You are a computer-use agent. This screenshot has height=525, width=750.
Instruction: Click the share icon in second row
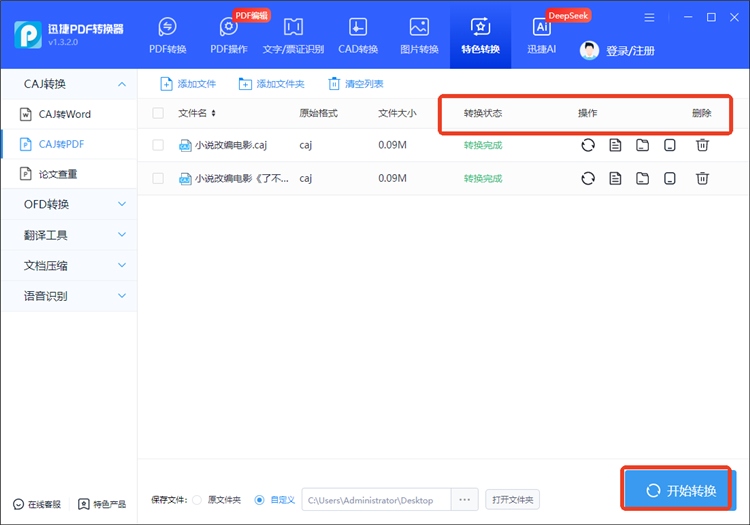[670, 179]
